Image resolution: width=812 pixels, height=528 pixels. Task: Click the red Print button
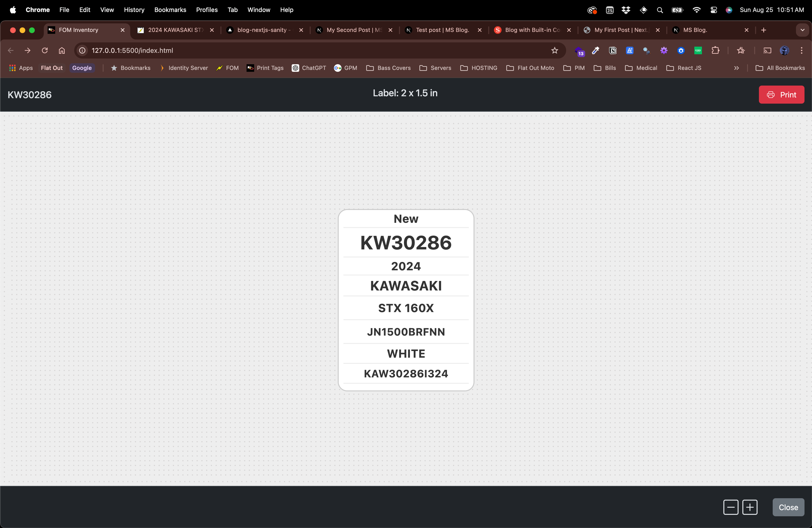[x=781, y=95]
